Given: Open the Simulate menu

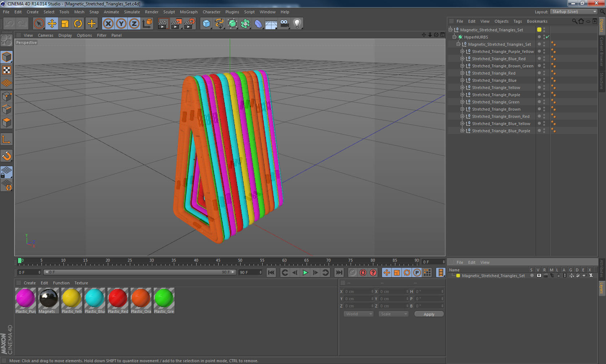Looking at the screenshot, I should point(132,12).
